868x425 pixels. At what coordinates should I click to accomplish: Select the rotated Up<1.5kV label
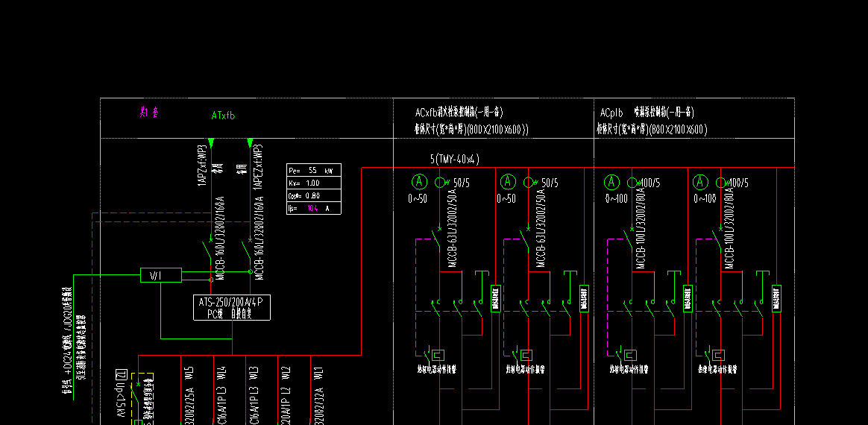[119, 401]
